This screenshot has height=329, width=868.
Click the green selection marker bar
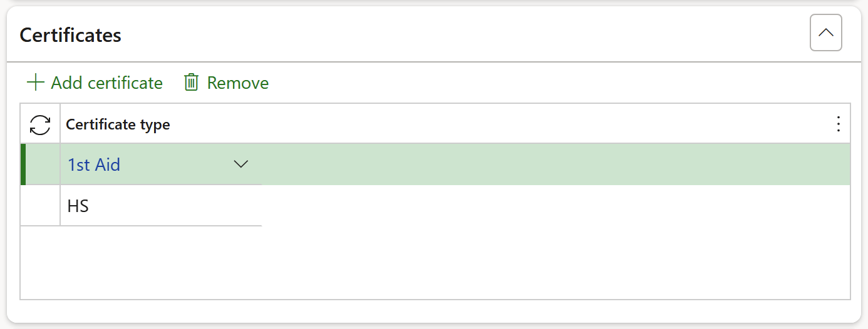point(23,164)
